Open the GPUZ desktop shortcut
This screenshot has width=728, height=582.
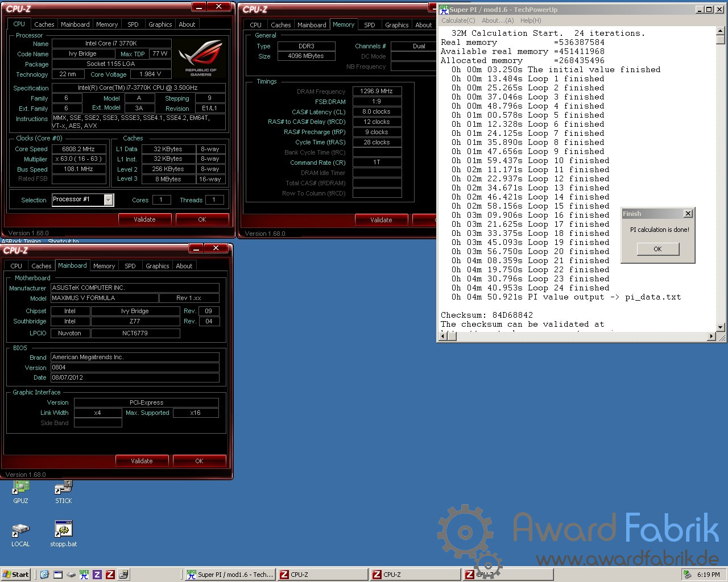20,491
